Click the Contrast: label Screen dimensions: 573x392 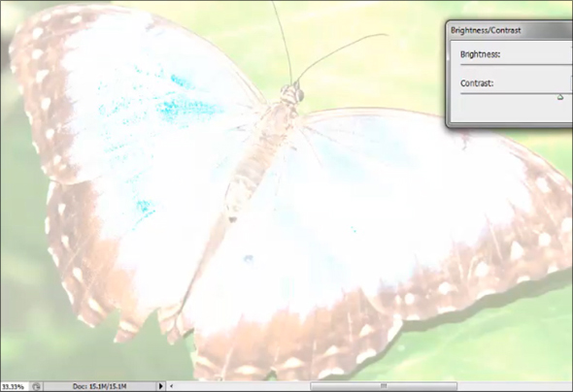point(477,83)
